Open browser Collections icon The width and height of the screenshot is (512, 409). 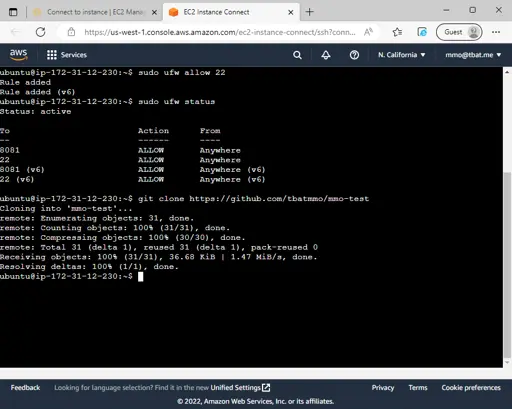[x=422, y=32]
